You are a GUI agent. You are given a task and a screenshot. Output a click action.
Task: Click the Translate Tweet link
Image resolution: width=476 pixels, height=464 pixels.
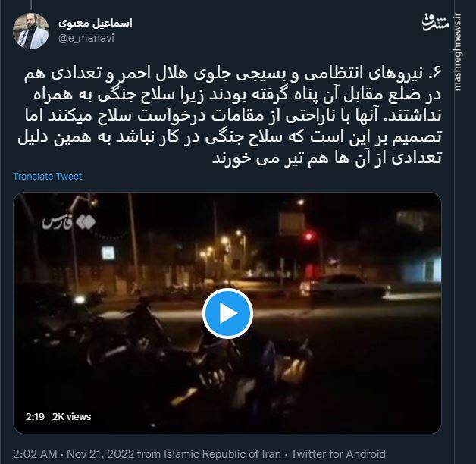tap(48, 177)
